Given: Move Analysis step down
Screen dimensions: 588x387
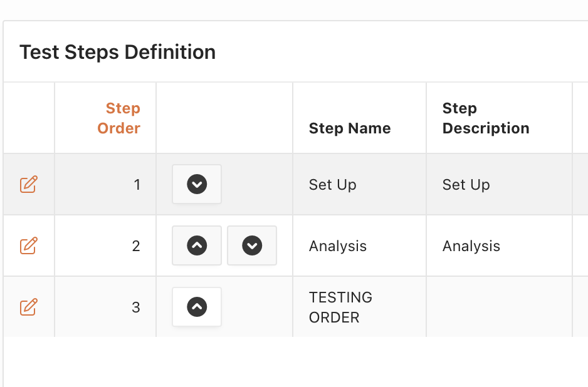Looking at the screenshot, I should (252, 245).
